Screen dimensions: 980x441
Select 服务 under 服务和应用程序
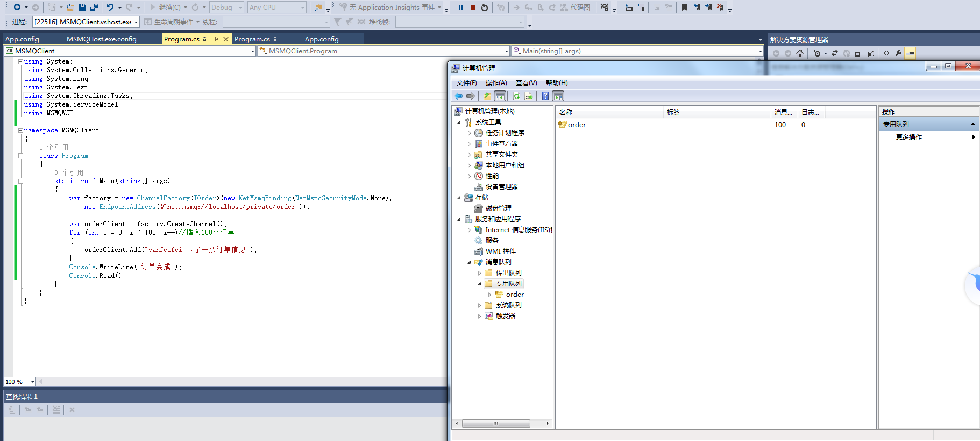(x=492, y=241)
